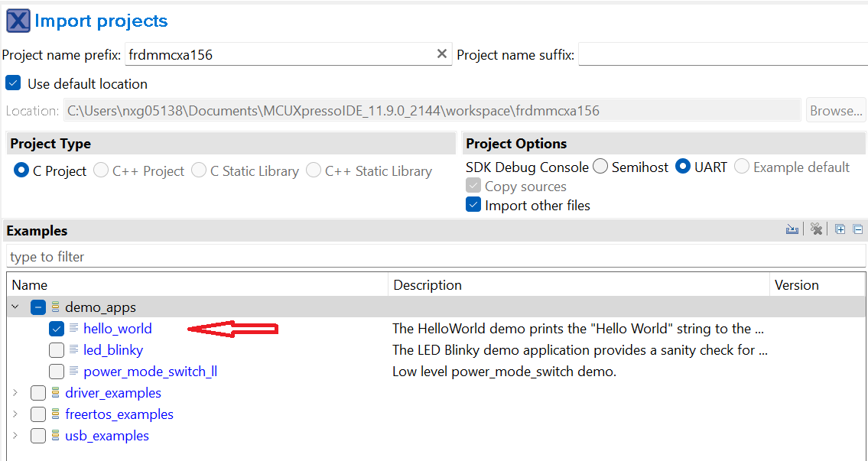
Task: Collapse the demo_apps tree node
Action: (x=15, y=307)
